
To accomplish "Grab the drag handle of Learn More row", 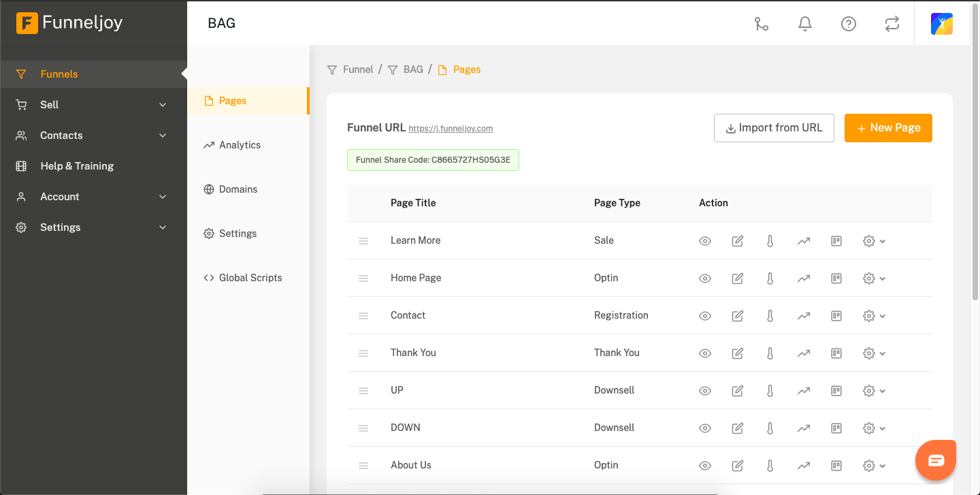I will (363, 241).
